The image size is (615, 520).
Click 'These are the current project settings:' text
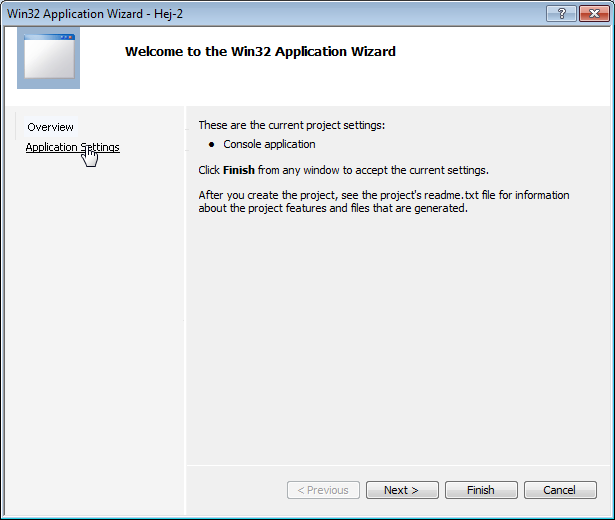click(291, 125)
